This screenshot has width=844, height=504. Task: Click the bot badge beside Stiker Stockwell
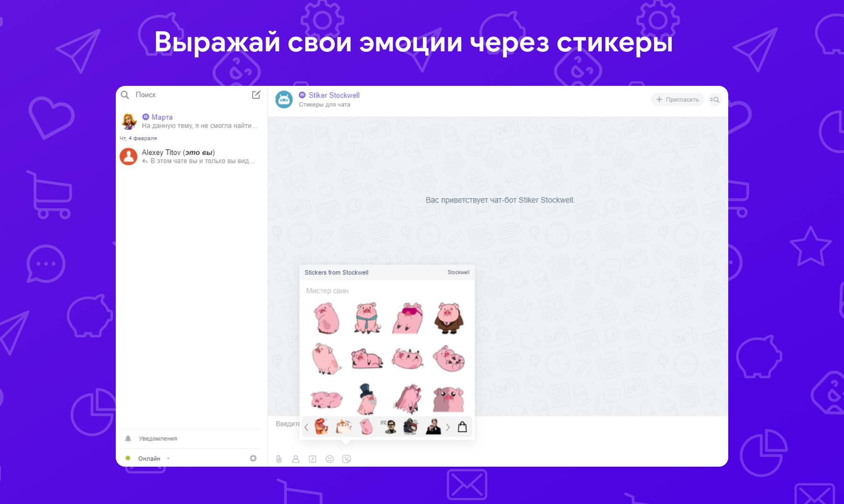point(302,95)
